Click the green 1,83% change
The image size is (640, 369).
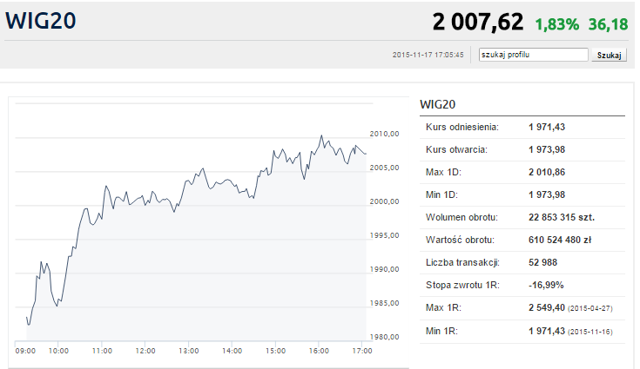click(x=557, y=24)
